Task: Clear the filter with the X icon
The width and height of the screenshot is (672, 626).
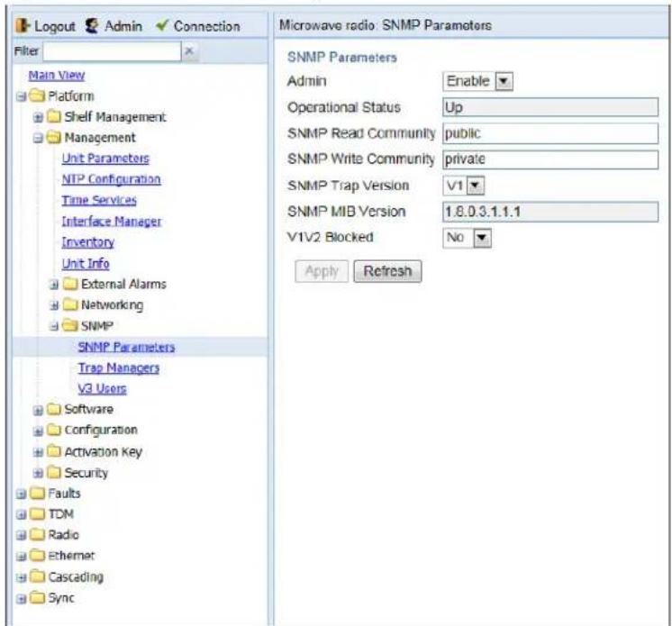Action: pos(189,51)
